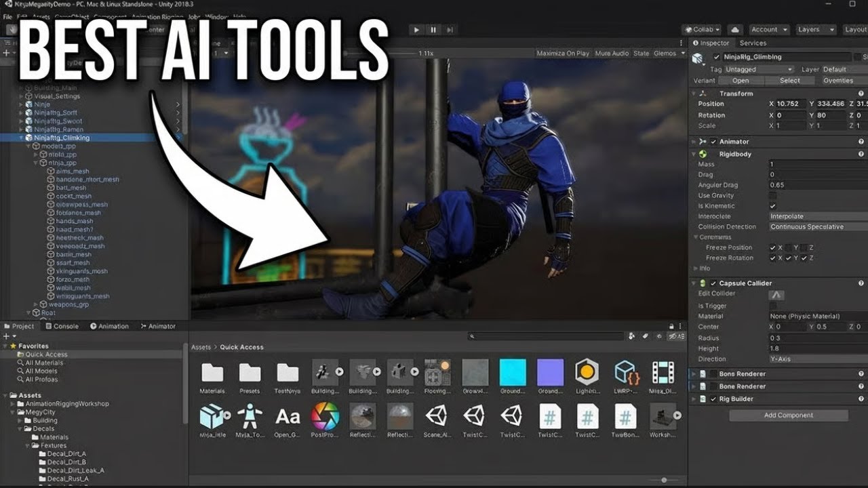Select the Lighting settings asset icon
This screenshot has height=488, width=868.
click(x=587, y=373)
